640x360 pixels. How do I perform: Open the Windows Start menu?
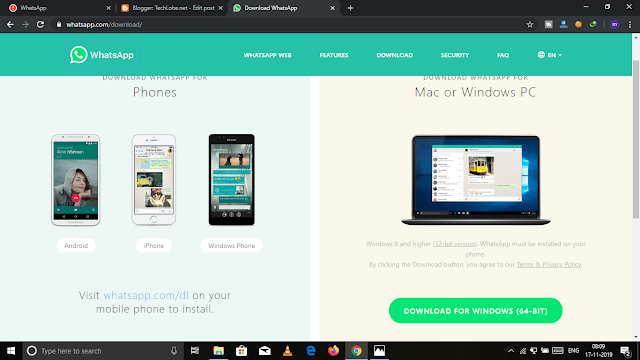click(11, 351)
